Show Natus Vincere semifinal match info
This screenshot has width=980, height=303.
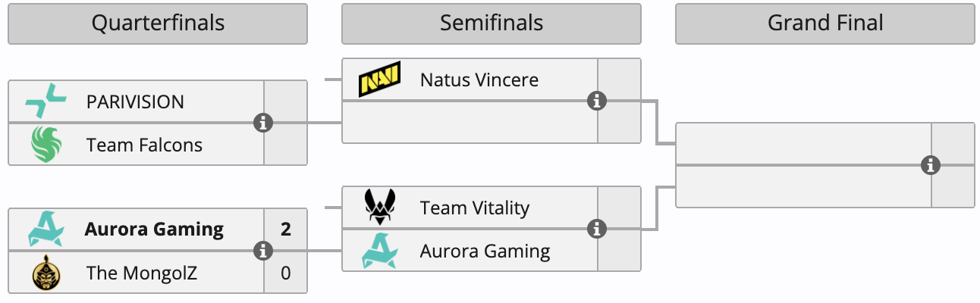[x=597, y=101]
